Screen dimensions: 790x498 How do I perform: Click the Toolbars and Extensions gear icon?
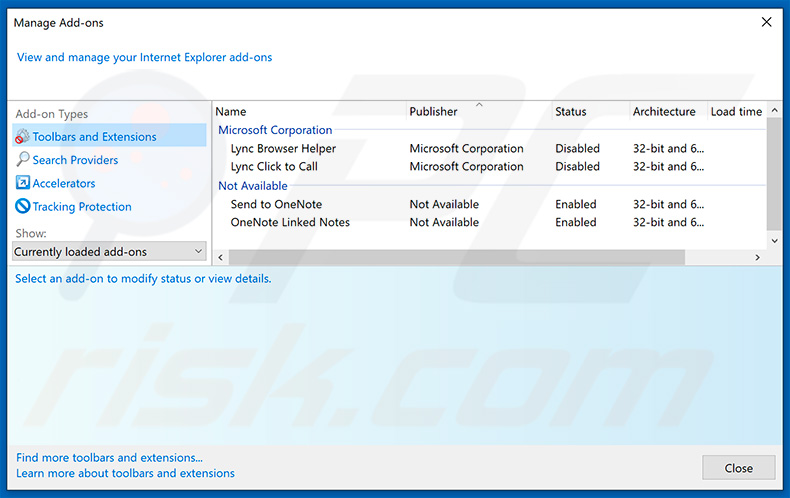[22, 136]
